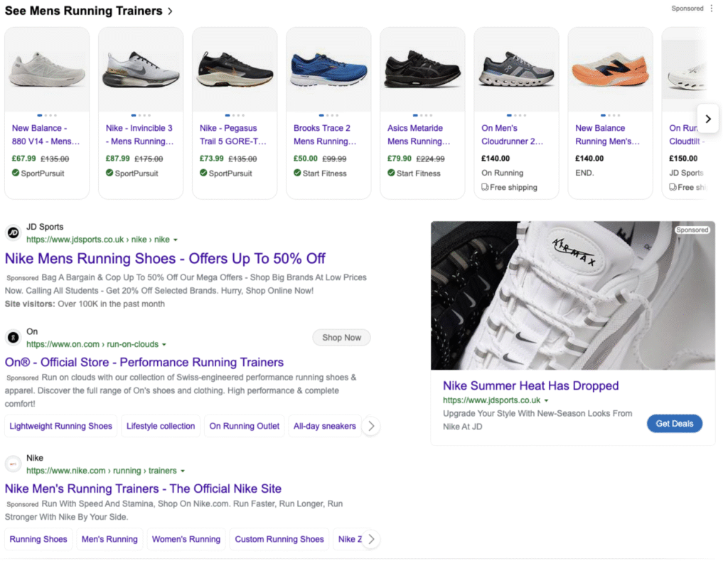
Task: Click the Air Max sponsored banner image
Action: point(573,295)
